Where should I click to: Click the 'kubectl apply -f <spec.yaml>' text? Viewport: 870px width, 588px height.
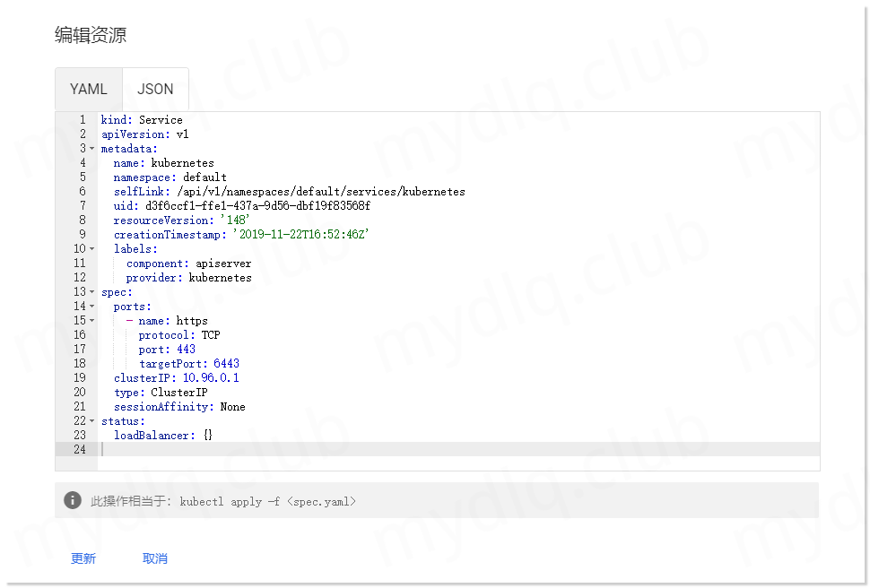click(267, 501)
